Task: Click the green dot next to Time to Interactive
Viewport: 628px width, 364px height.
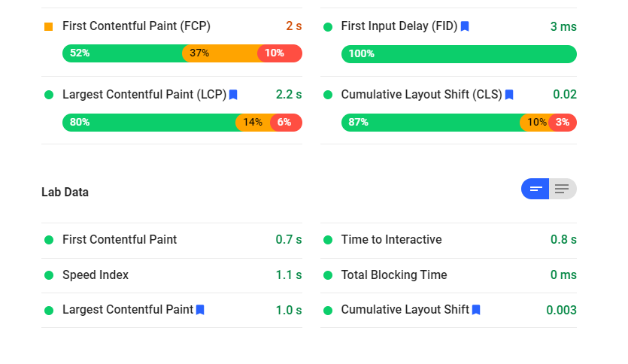Action: [x=328, y=240]
